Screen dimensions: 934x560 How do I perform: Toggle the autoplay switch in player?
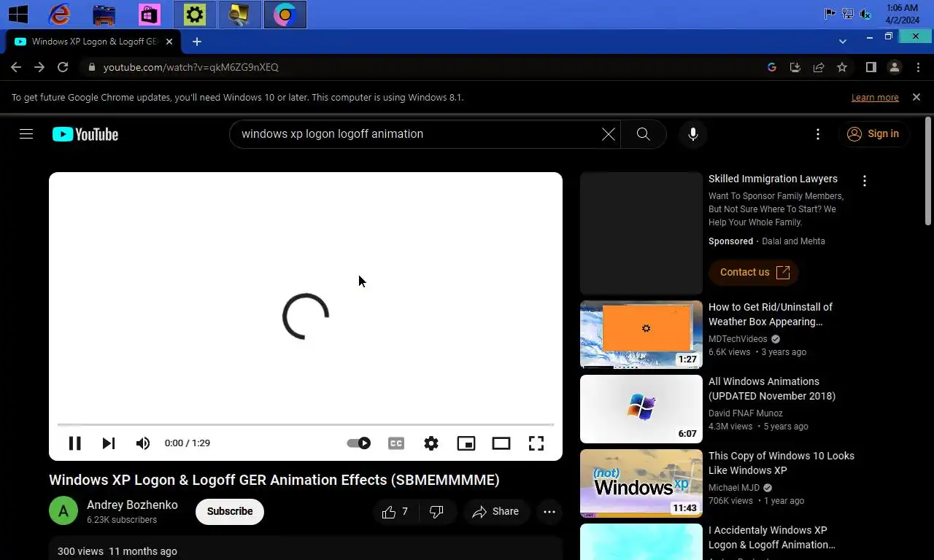pos(358,443)
